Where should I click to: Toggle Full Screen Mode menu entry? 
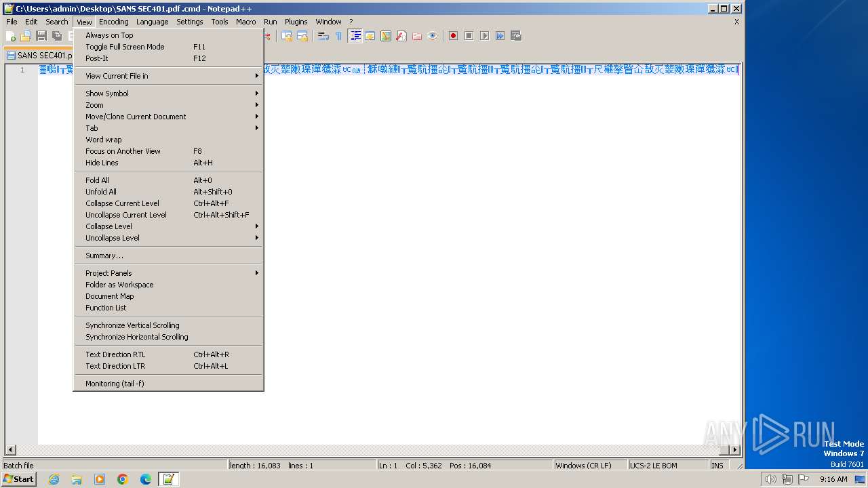[168, 47]
